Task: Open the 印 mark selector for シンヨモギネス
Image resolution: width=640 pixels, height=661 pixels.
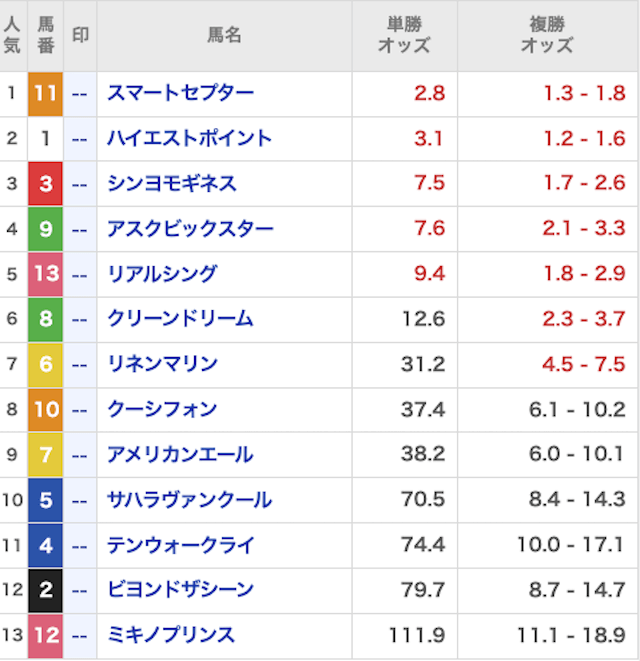Action: coord(80,184)
